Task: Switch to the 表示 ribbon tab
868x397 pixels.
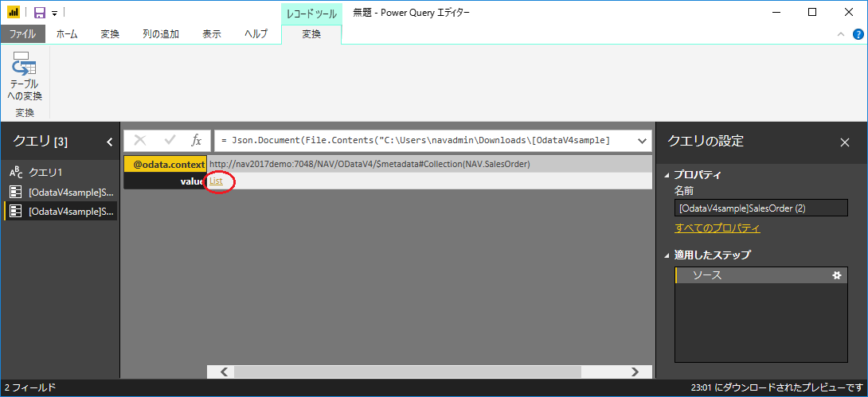Action: [x=212, y=34]
